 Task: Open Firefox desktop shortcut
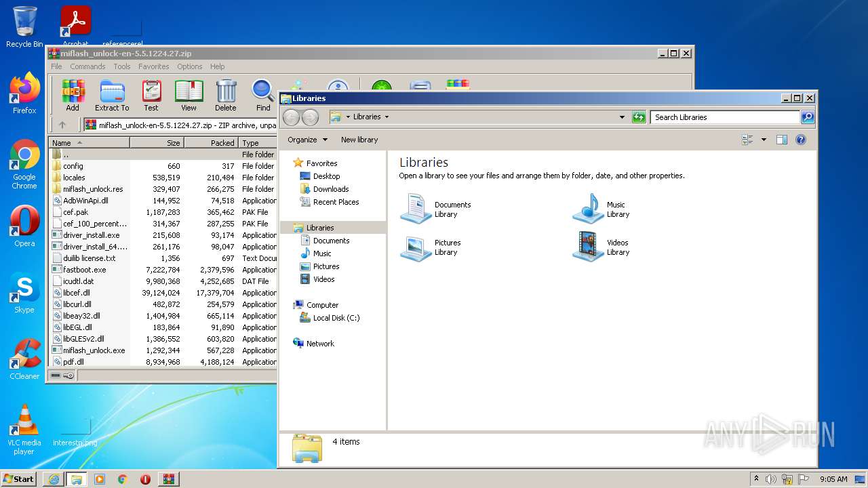coord(24,94)
